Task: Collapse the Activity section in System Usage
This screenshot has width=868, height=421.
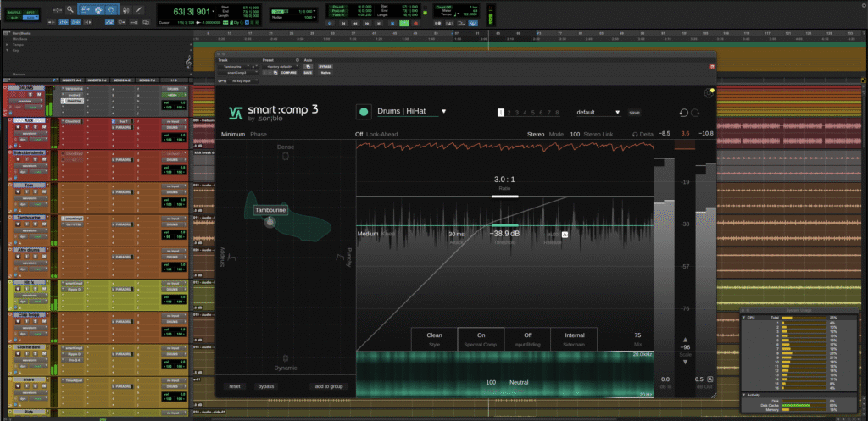Action: coord(743,395)
